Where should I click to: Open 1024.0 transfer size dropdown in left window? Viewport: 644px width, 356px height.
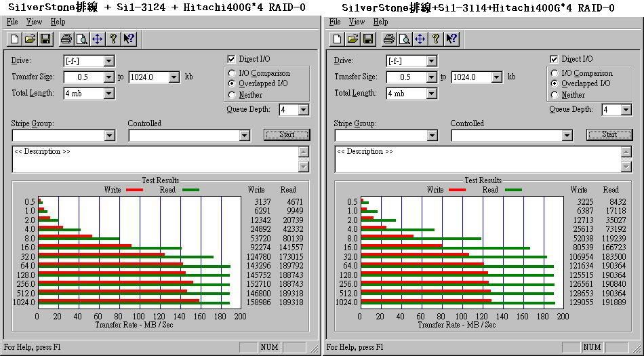point(174,77)
